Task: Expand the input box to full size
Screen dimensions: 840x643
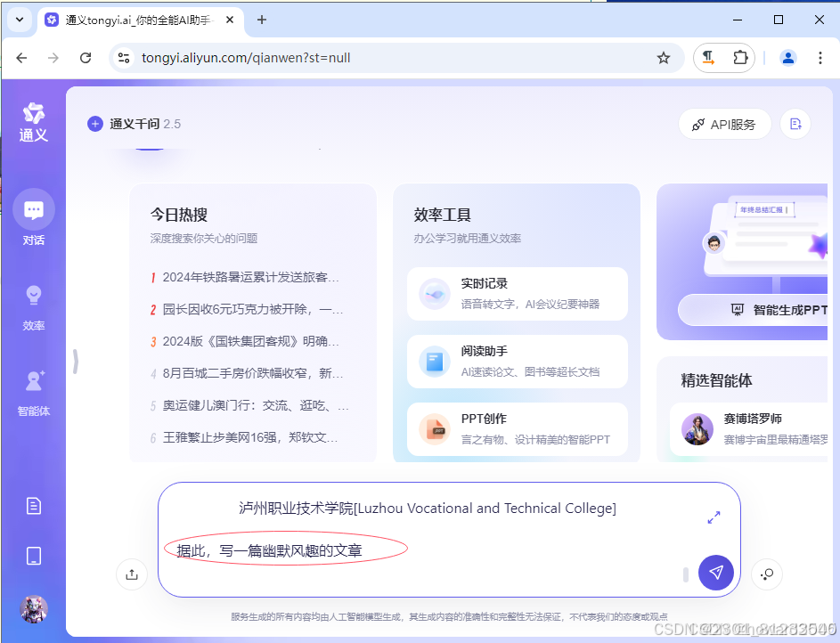Action: [714, 517]
